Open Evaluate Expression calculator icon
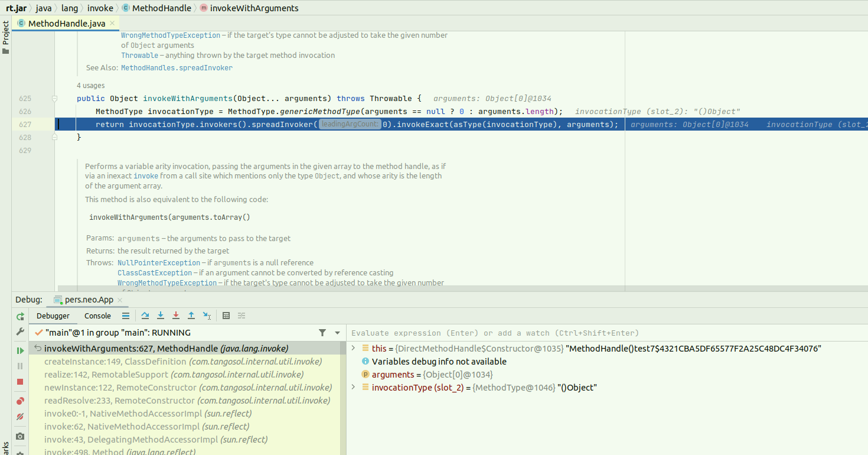Image resolution: width=868 pixels, height=455 pixels. click(x=226, y=316)
